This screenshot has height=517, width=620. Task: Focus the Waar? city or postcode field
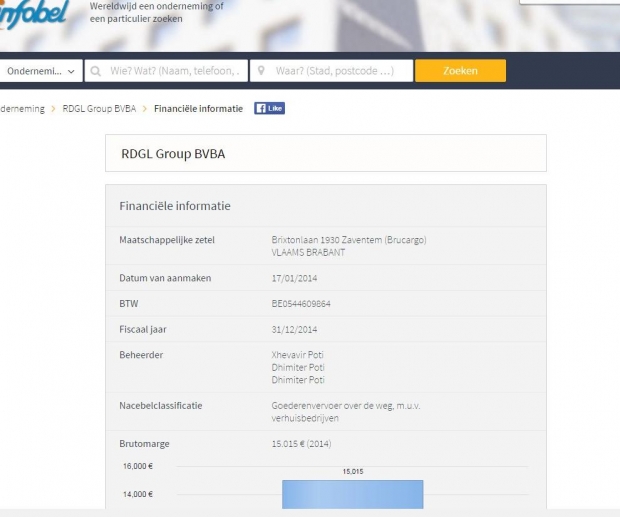click(x=335, y=71)
